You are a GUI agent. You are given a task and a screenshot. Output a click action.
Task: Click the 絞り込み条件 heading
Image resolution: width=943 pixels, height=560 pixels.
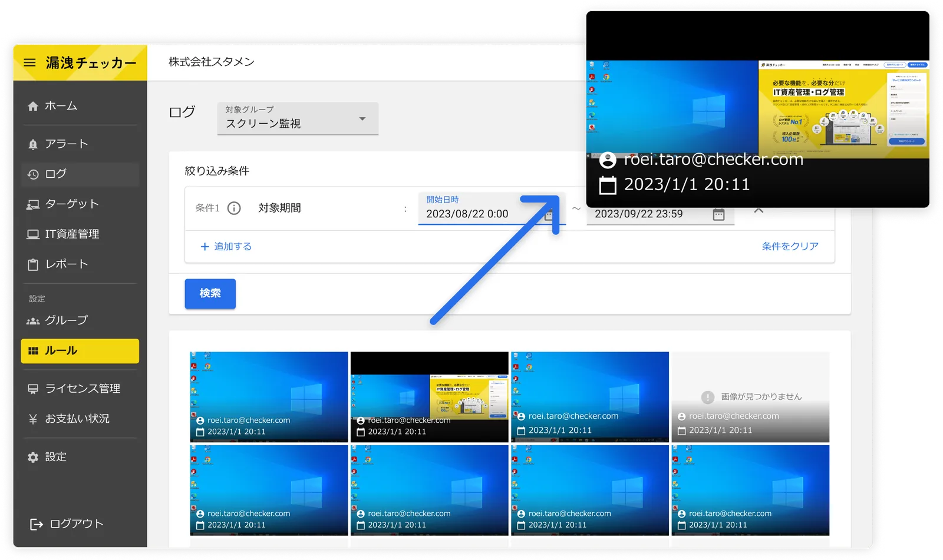pyautogui.click(x=217, y=171)
